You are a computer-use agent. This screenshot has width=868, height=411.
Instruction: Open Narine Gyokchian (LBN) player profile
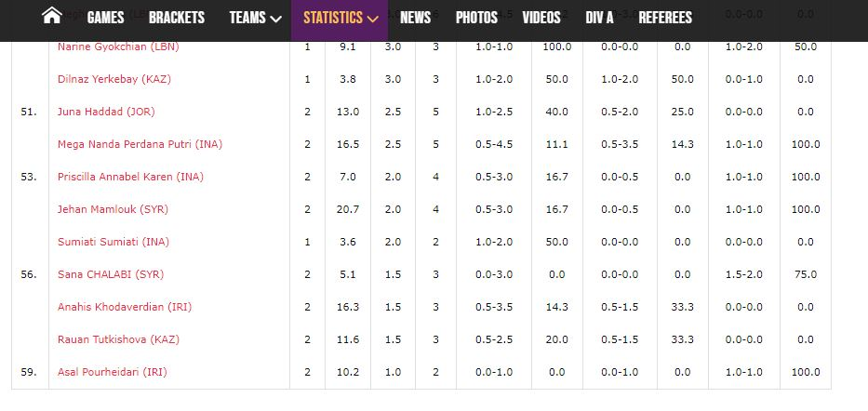tap(118, 47)
